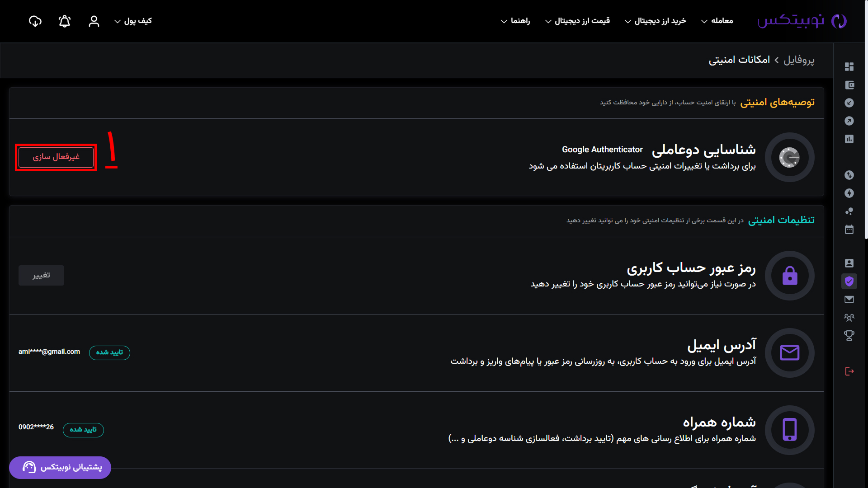The width and height of the screenshot is (868, 488).
Task: Click the email envelope round icon
Action: point(789,352)
